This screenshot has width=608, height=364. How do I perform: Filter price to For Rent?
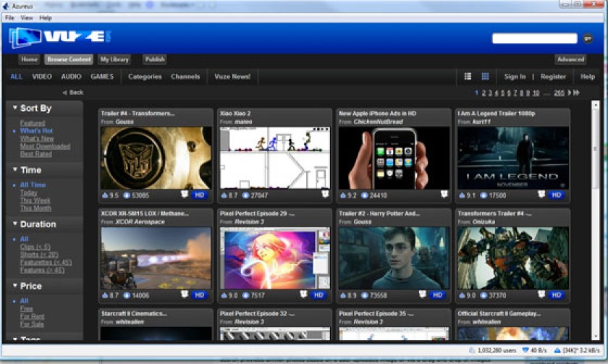32,316
